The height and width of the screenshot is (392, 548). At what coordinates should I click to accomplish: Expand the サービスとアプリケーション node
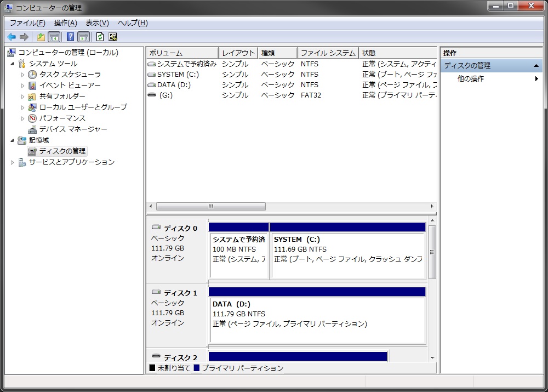click(x=13, y=162)
